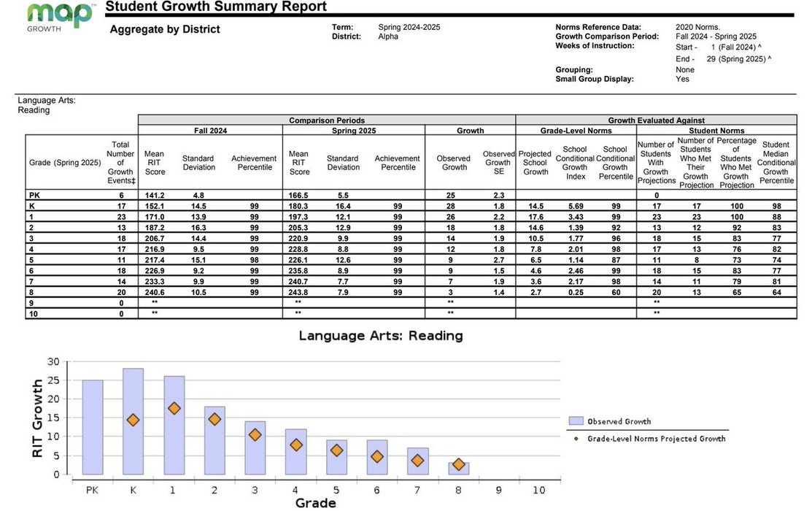The width and height of the screenshot is (812, 511).
Task: Click the 'Observed Growth SE' column header
Action: 499,162
